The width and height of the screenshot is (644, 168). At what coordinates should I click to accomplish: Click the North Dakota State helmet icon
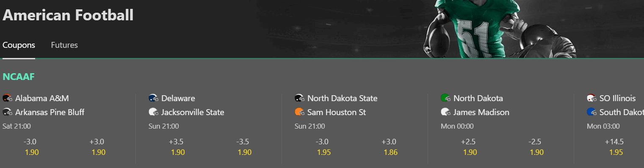(x=299, y=98)
